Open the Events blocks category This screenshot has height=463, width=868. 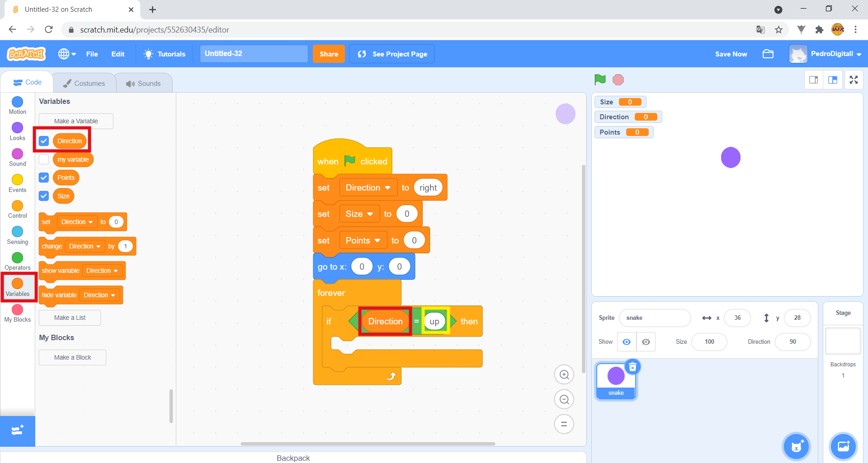pos(17,183)
